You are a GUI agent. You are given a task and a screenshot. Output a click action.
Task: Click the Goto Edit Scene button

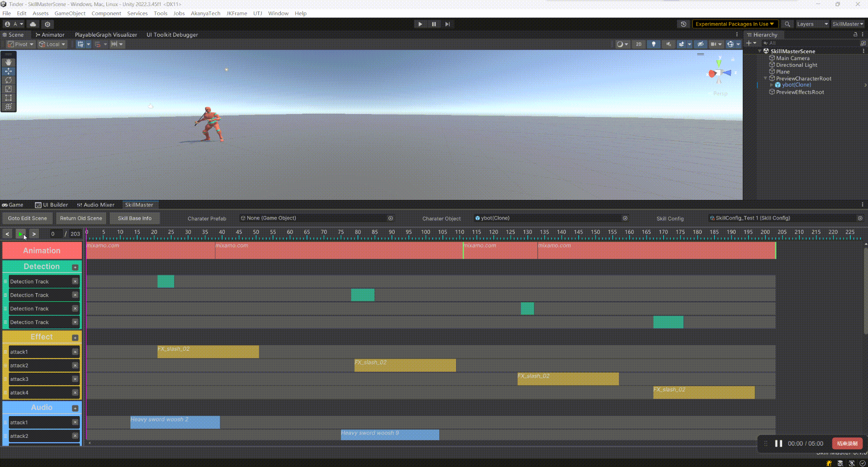click(x=27, y=218)
